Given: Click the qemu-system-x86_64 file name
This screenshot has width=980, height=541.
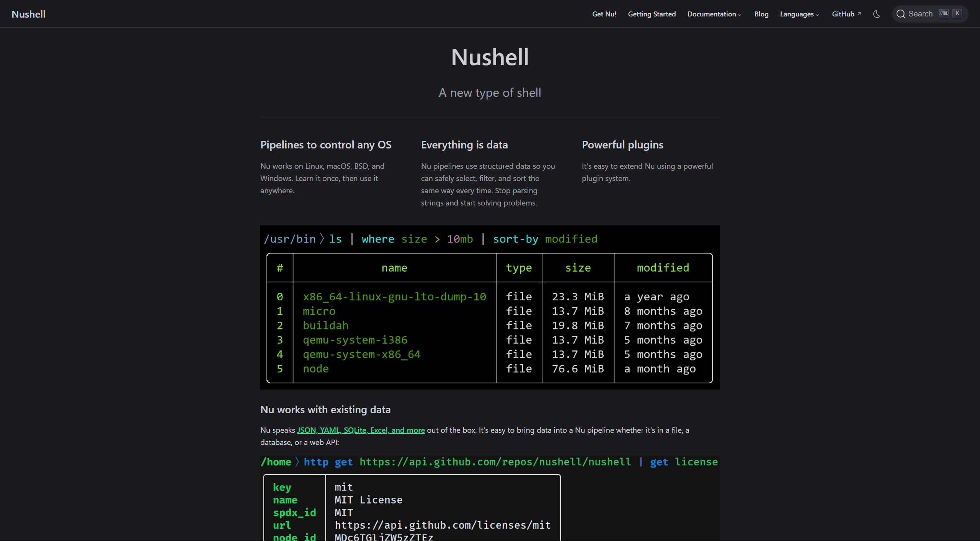Looking at the screenshot, I should click(362, 355).
